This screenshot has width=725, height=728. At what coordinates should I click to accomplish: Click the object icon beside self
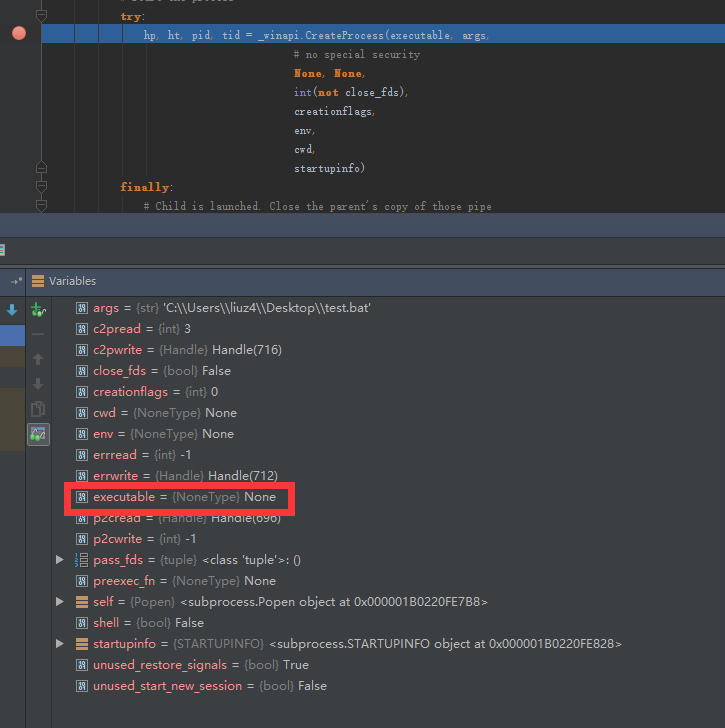tap(82, 602)
